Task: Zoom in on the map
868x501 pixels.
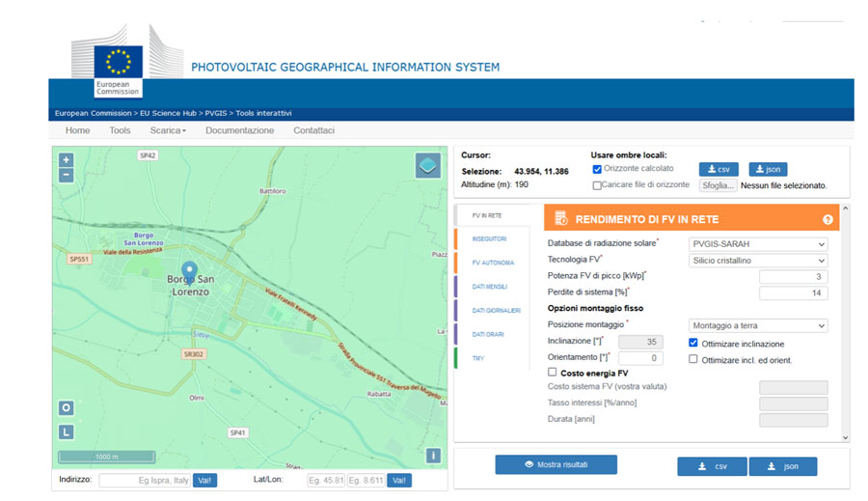Action: click(x=66, y=160)
